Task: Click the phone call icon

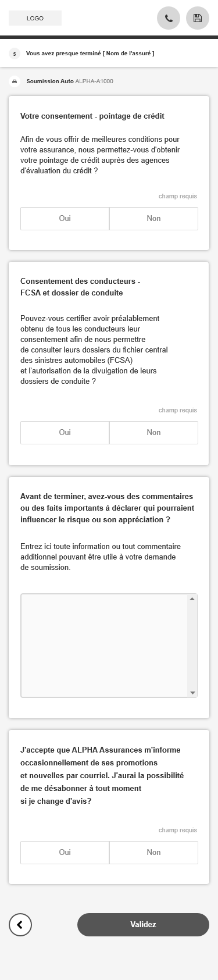Action: pyautogui.click(x=169, y=18)
